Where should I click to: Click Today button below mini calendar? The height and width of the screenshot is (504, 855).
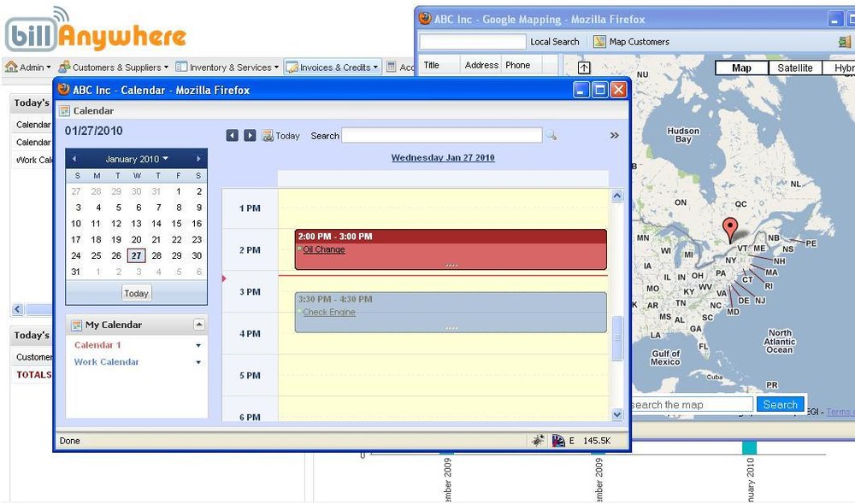coord(136,293)
